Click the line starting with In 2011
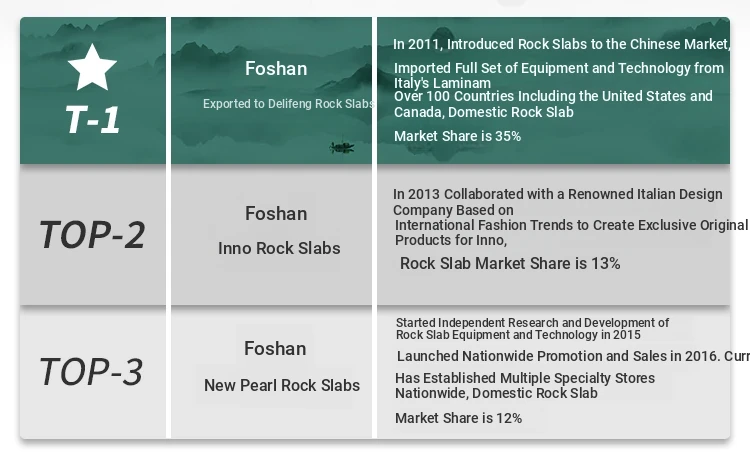Image resolution: width=750 pixels, height=460 pixels. pos(561,44)
